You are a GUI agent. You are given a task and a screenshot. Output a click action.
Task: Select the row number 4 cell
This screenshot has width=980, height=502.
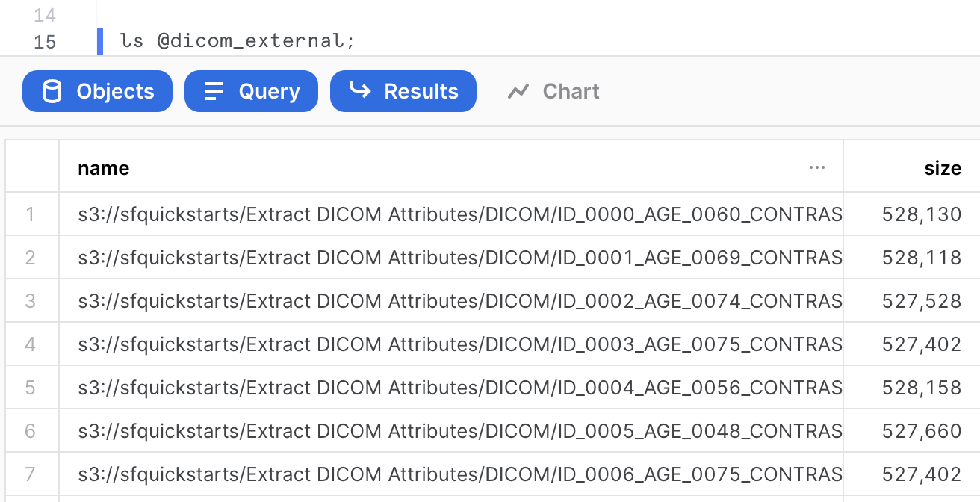(x=31, y=344)
